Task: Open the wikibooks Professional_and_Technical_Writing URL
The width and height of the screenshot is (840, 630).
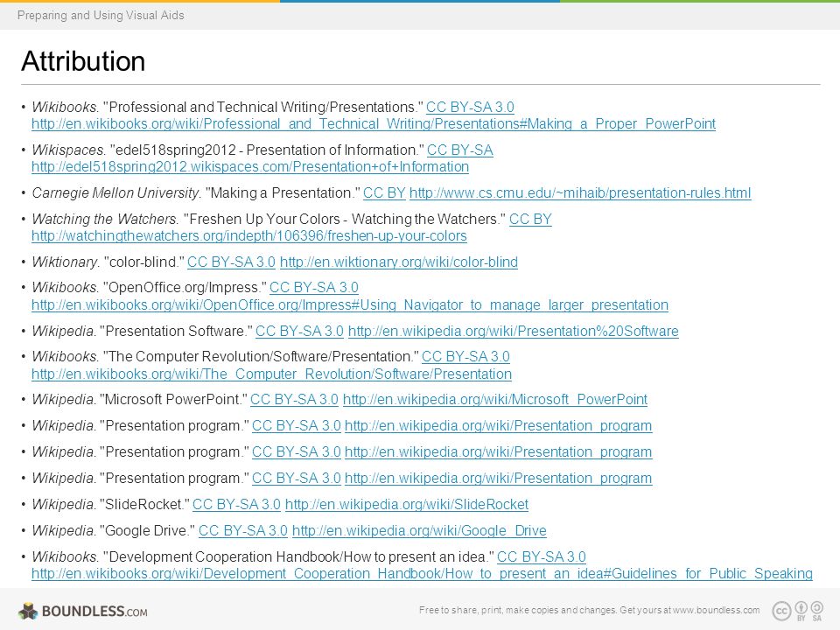Action: point(374,123)
